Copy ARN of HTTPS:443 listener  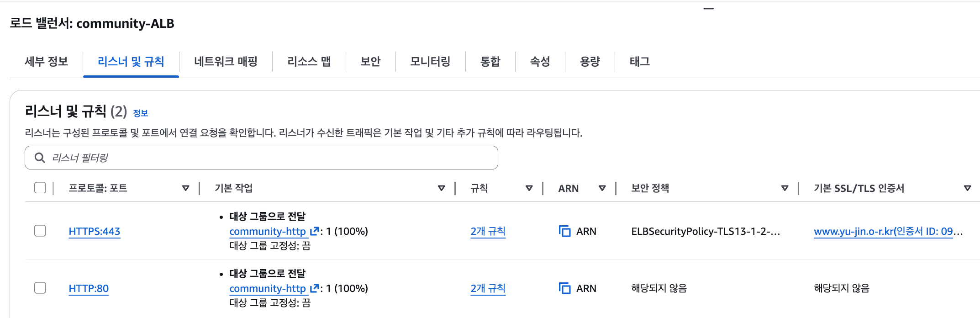click(x=565, y=231)
